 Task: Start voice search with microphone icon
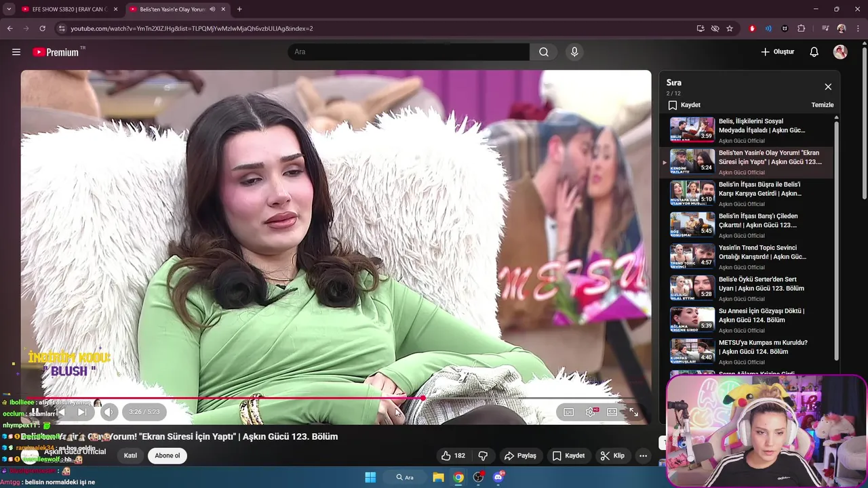(574, 52)
